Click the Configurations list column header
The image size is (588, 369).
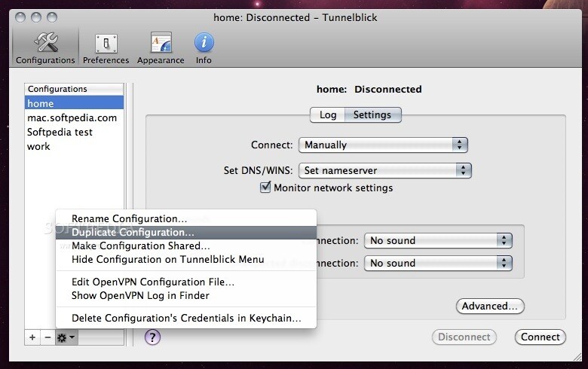(74, 89)
